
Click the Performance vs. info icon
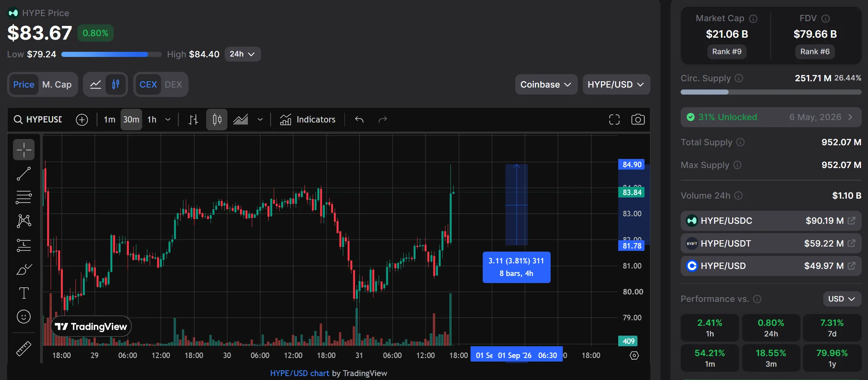(x=757, y=299)
